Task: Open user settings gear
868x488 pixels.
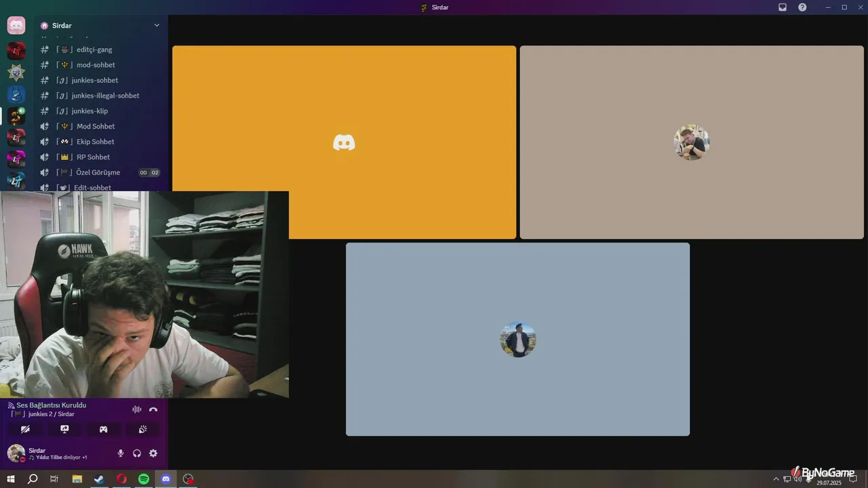Action: [153, 453]
